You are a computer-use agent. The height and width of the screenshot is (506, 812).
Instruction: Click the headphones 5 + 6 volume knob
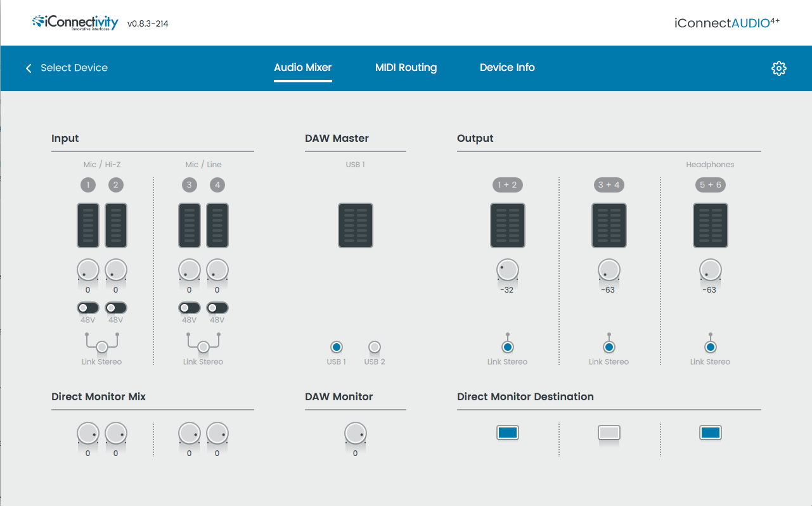click(x=710, y=270)
